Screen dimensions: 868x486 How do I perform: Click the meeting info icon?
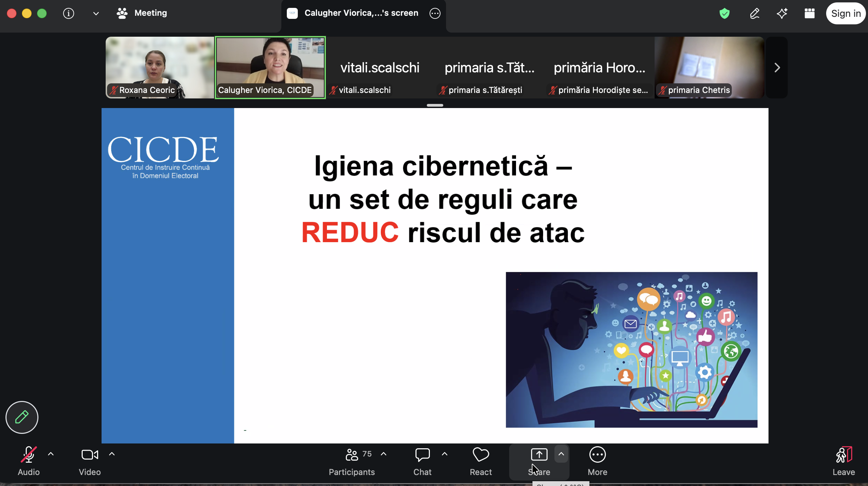point(69,13)
